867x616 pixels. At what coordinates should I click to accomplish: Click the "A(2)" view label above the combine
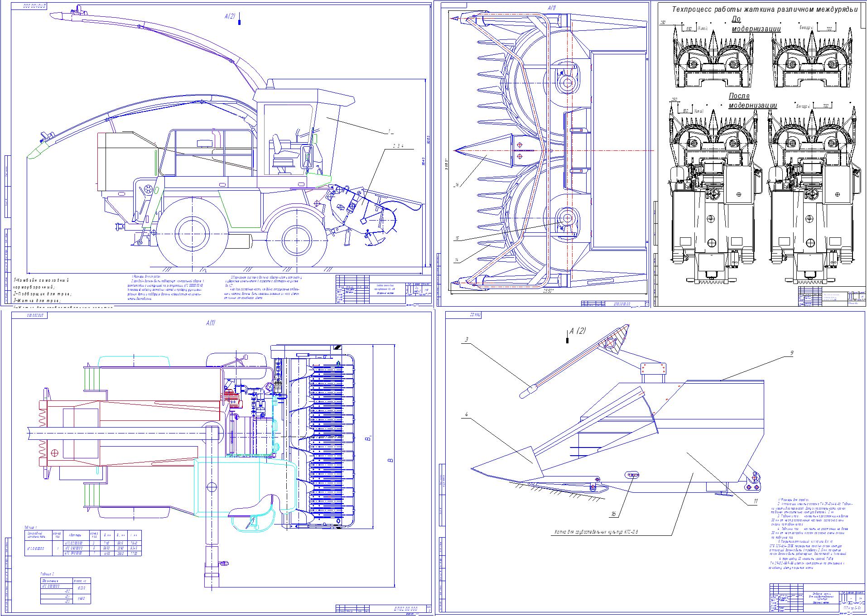coord(230,16)
